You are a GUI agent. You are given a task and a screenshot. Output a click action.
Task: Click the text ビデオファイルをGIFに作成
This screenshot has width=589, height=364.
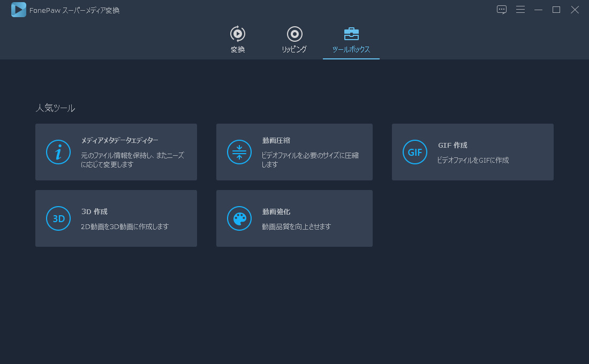click(x=473, y=161)
